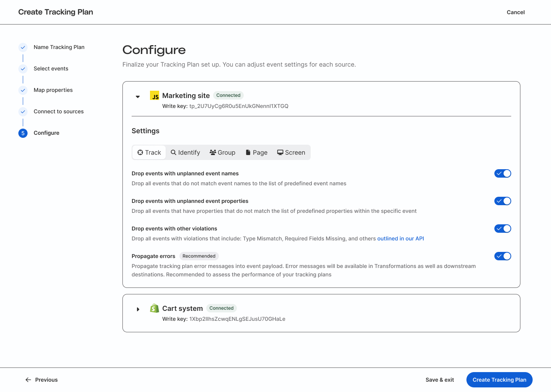Disable Drop events with unplanned event names
The height and width of the screenshot is (392, 551).
[502, 173]
